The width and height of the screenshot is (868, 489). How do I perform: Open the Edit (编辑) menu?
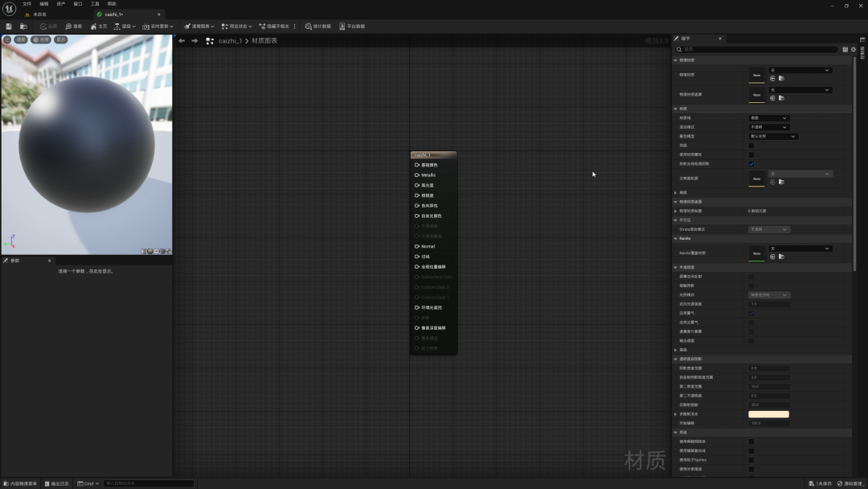(44, 4)
